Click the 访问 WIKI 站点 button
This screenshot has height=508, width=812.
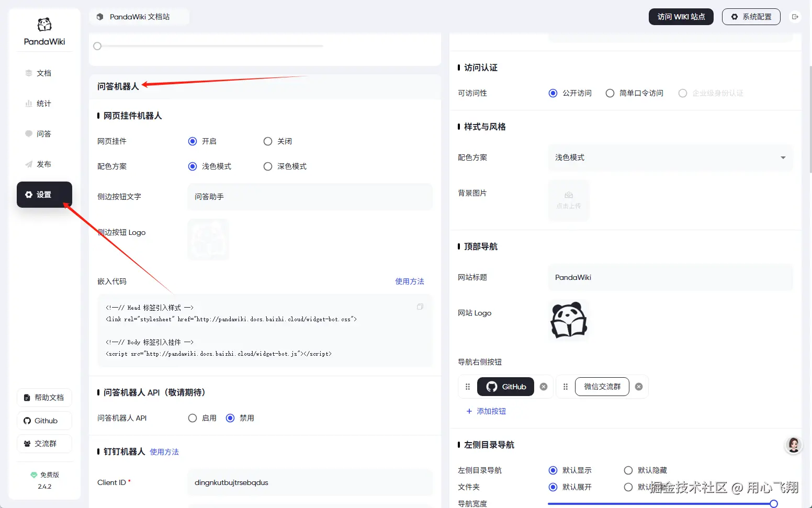681,17
